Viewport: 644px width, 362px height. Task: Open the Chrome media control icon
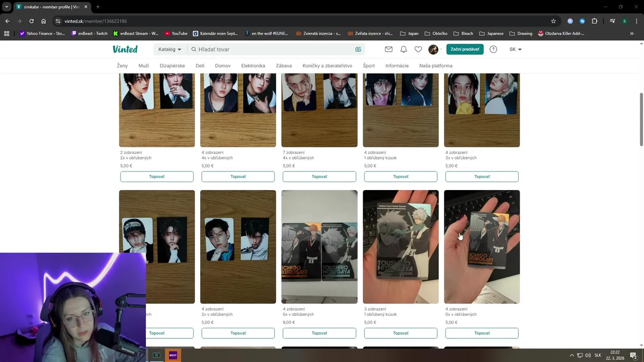pos(612,21)
